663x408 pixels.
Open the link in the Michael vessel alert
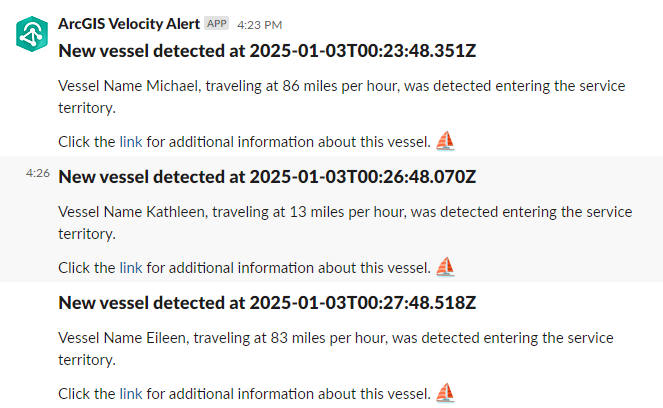131,142
